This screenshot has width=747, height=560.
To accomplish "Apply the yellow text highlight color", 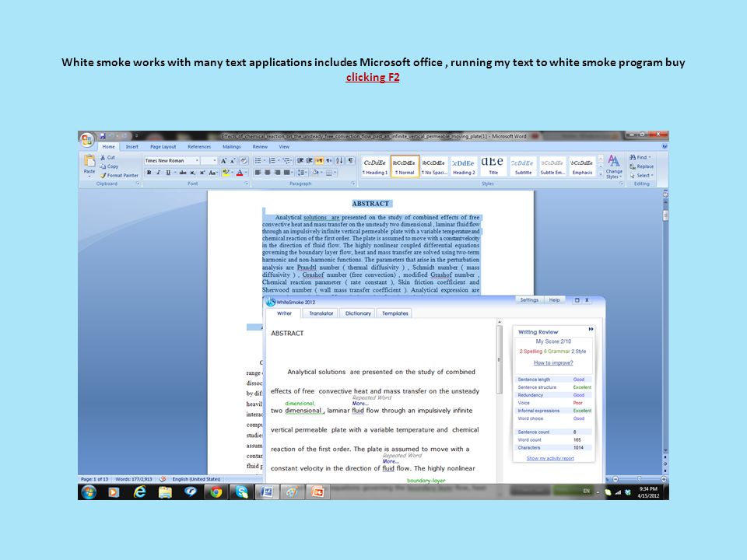I will point(226,173).
